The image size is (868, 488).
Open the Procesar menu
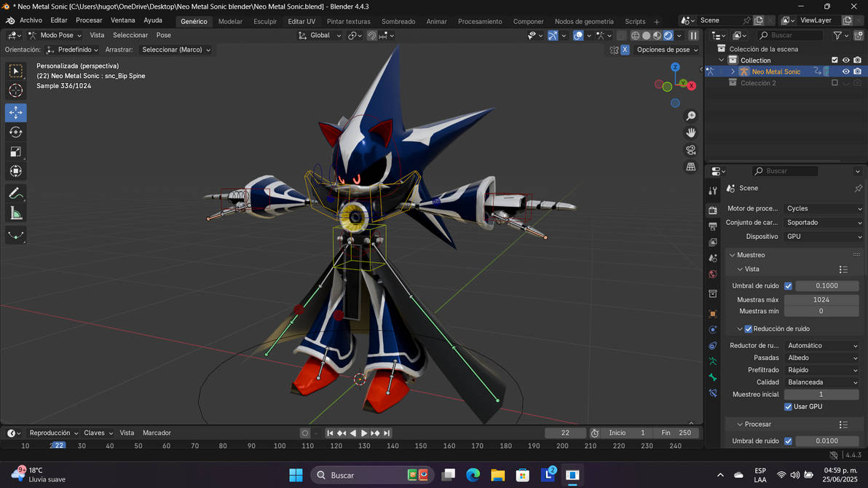[89, 20]
